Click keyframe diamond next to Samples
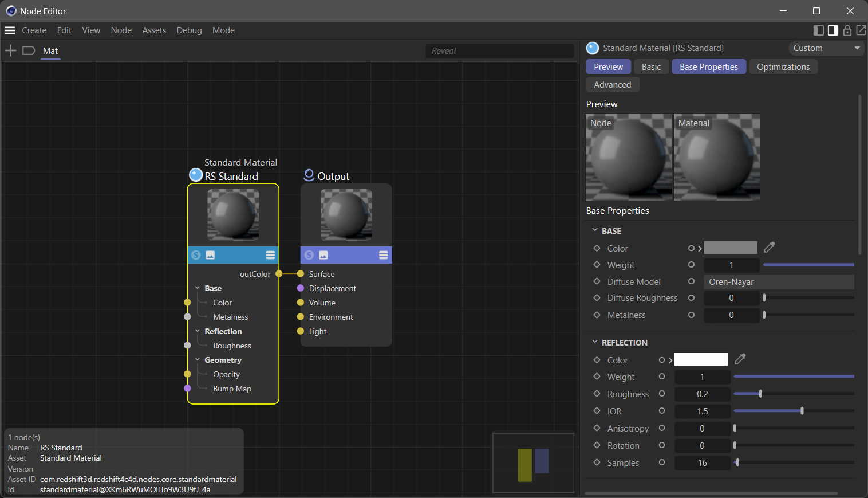The width and height of the screenshot is (868, 498). pos(597,462)
